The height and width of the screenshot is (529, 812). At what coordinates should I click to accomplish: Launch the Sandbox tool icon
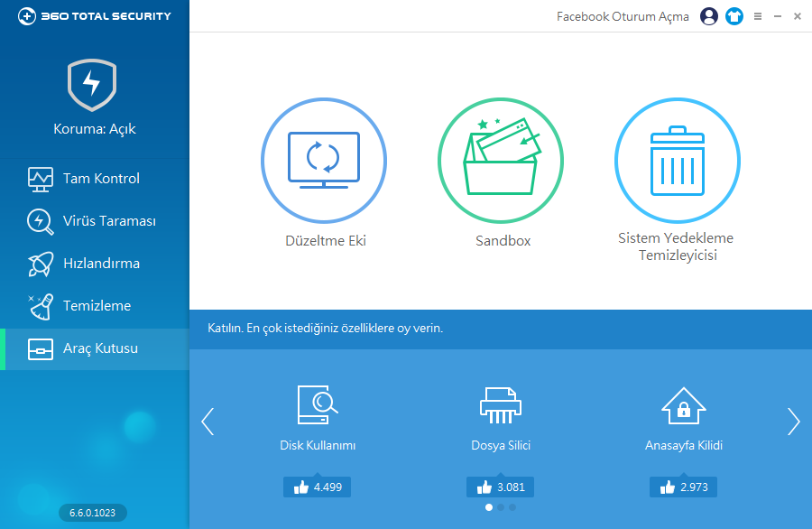tap(500, 161)
